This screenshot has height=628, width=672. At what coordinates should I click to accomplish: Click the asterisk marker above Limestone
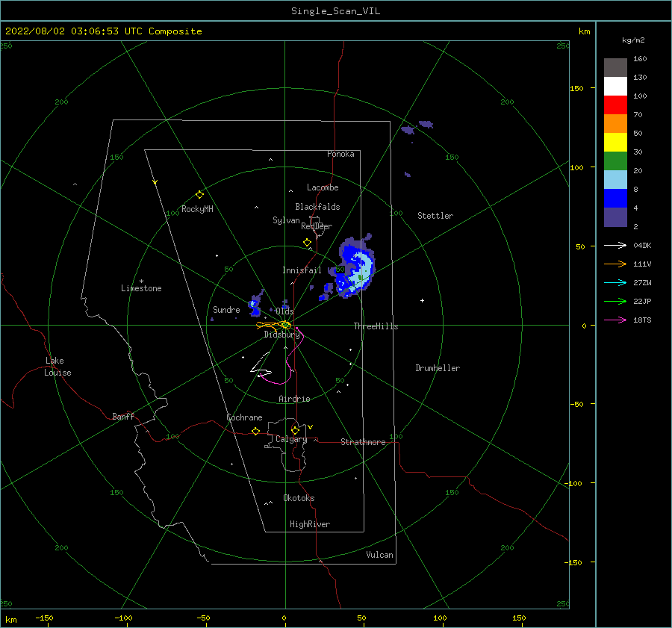click(x=141, y=282)
